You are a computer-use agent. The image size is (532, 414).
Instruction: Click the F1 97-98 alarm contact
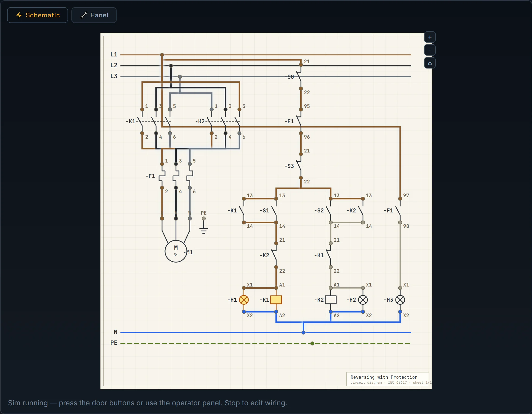[398, 211]
